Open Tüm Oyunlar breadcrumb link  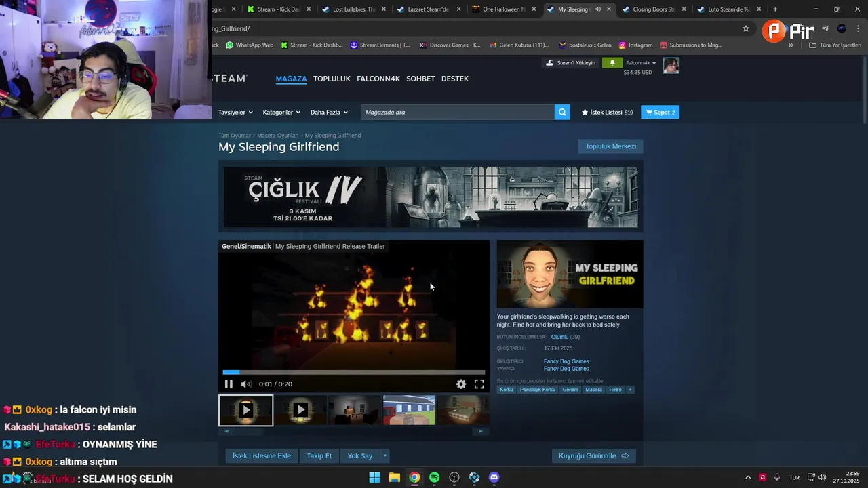(235, 136)
